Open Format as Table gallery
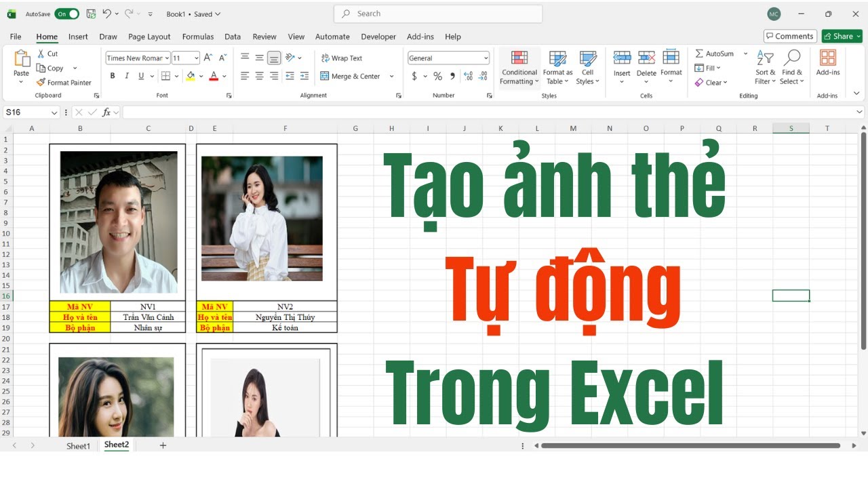Image resolution: width=868 pixels, height=488 pixels. pyautogui.click(x=557, y=68)
